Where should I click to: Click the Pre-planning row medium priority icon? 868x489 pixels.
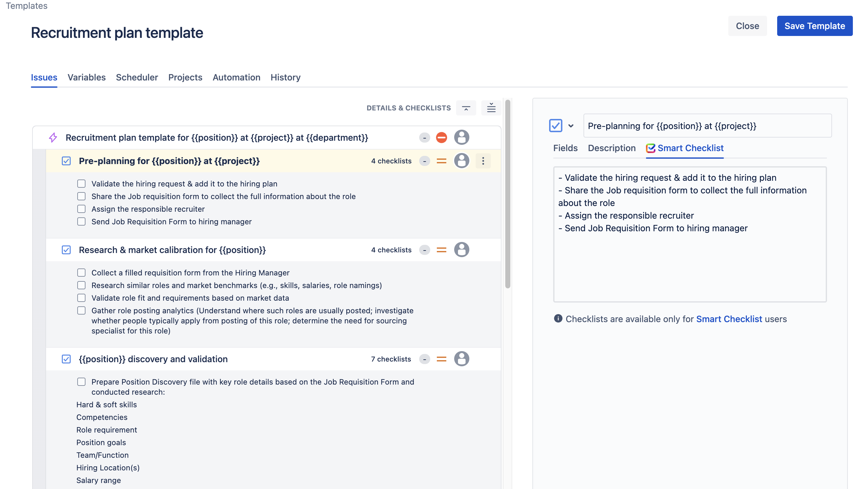(x=442, y=161)
